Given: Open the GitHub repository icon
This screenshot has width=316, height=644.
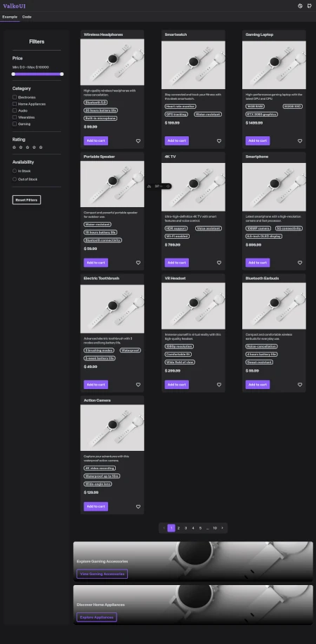Looking at the screenshot, I should click(310, 6).
